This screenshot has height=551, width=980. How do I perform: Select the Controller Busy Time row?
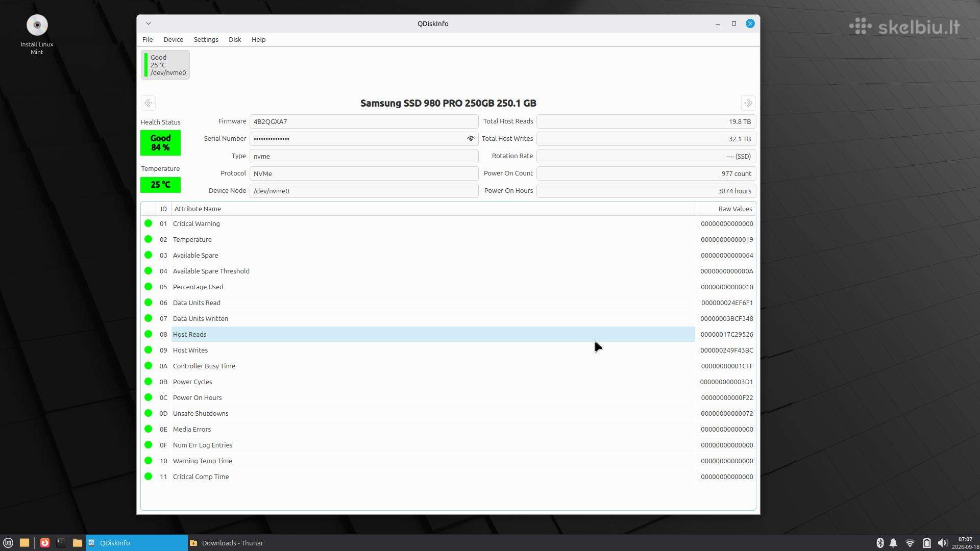pyautogui.click(x=448, y=366)
